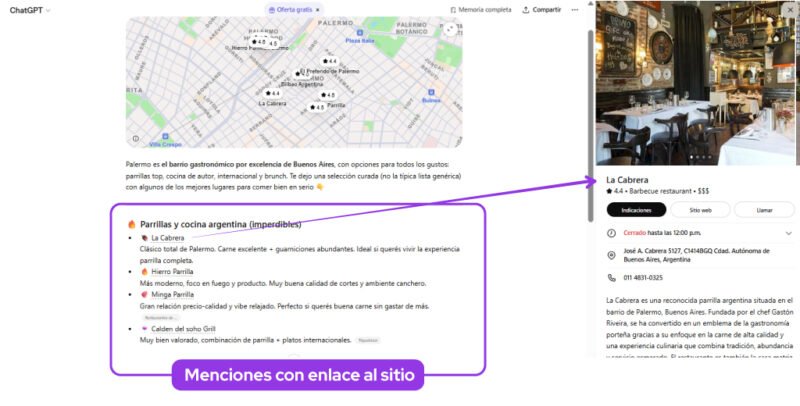Click the Villa Crespo station icon
Screen dimensions: 800x406
[165, 137]
